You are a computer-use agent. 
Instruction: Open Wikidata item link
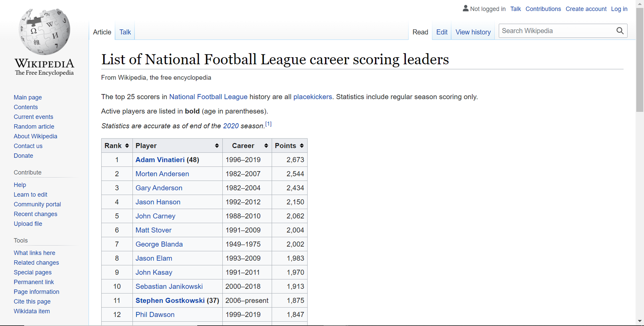(32, 311)
